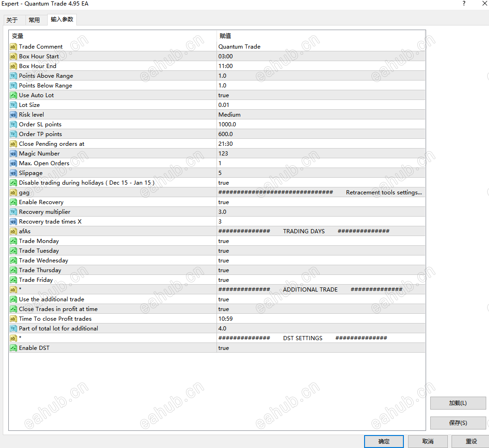Click the 重设 reset button
This screenshot has width=489, height=448.
[x=471, y=442]
